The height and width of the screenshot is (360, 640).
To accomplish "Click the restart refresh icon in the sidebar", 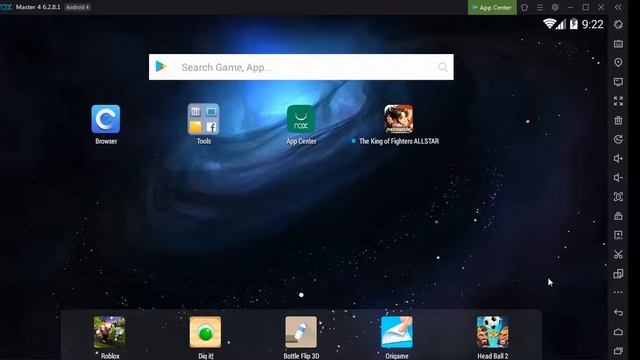I will pyautogui.click(x=618, y=140).
